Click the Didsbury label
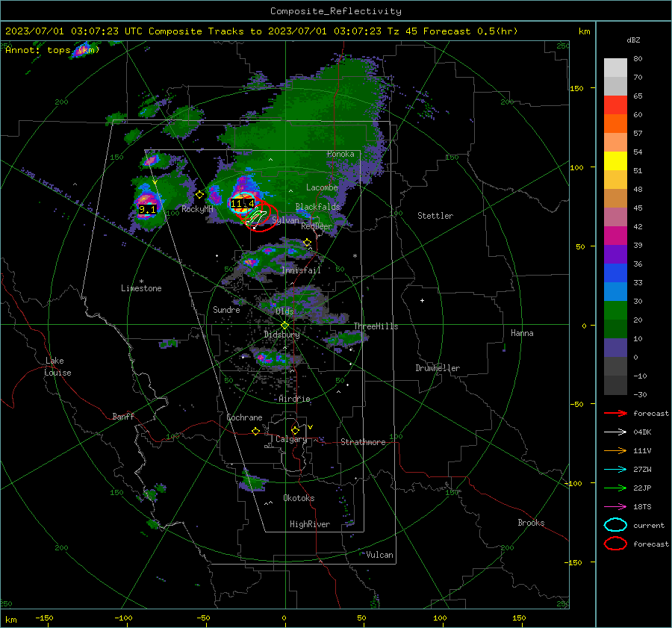 tap(281, 335)
